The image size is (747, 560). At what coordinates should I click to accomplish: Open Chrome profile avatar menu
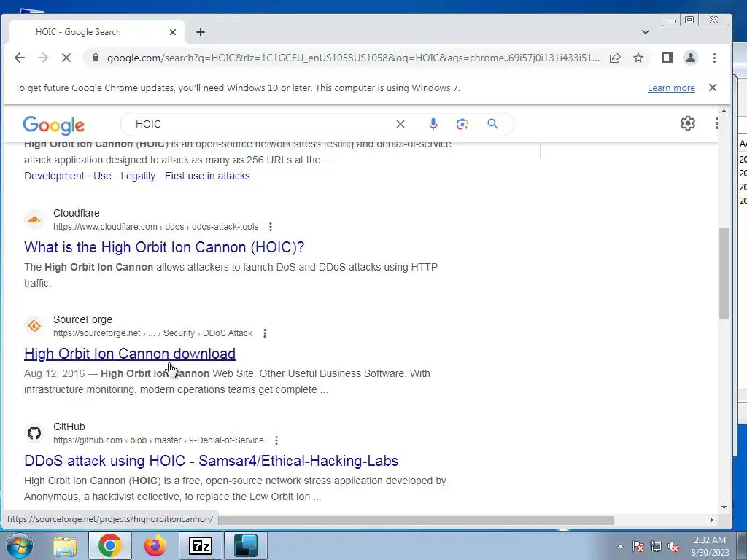[x=690, y=58]
